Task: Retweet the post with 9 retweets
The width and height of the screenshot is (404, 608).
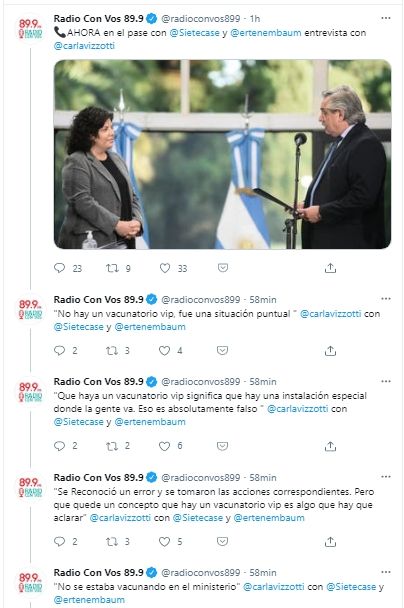Action: pyautogui.click(x=112, y=268)
